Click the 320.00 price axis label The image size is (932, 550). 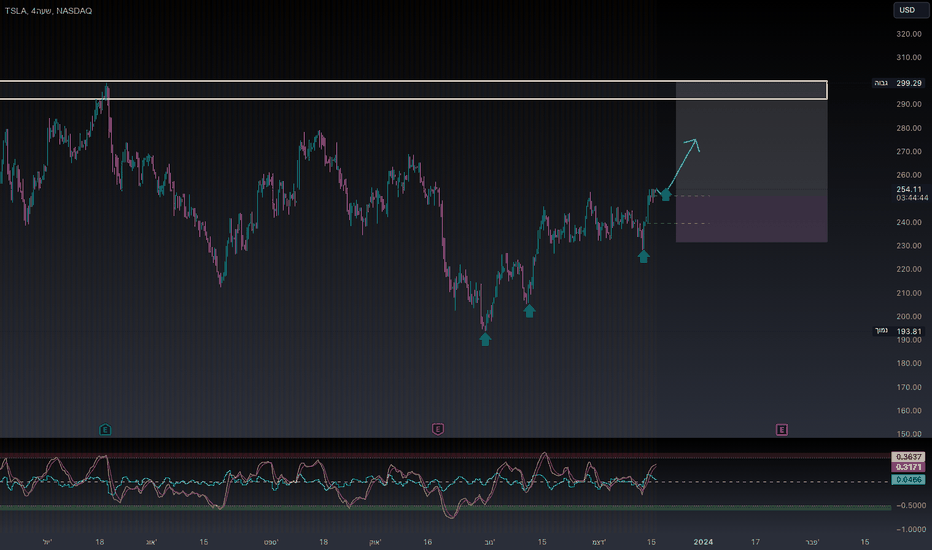click(909, 34)
